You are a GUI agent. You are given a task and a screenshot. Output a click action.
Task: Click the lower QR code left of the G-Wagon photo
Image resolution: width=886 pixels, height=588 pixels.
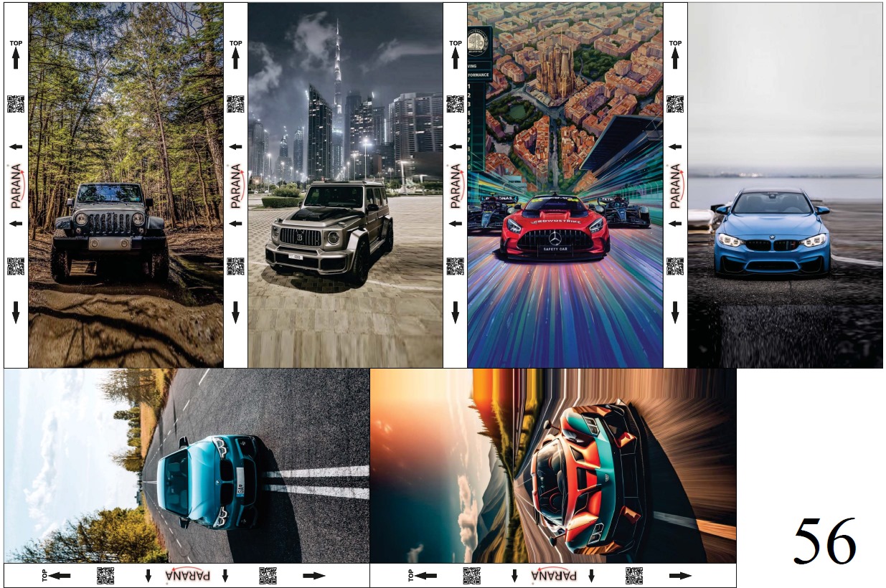(x=235, y=266)
